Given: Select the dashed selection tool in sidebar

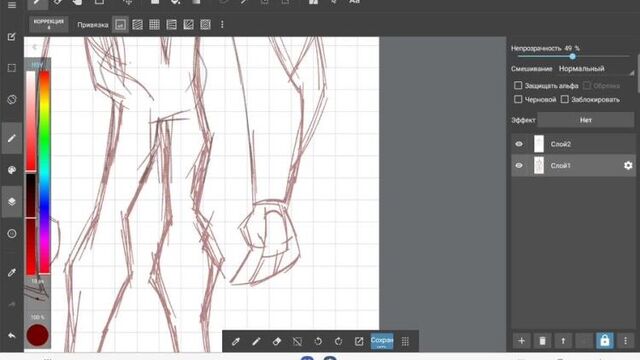Looking at the screenshot, I should click(x=12, y=68).
